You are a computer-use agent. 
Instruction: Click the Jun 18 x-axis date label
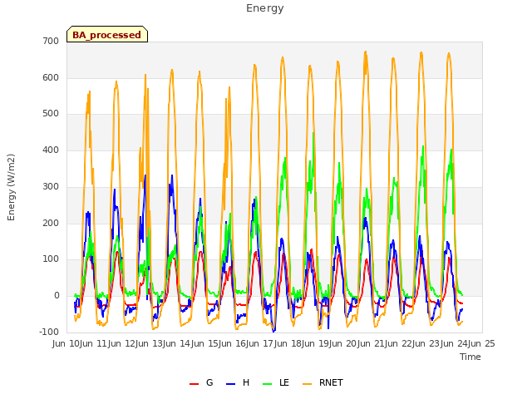(288, 343)
